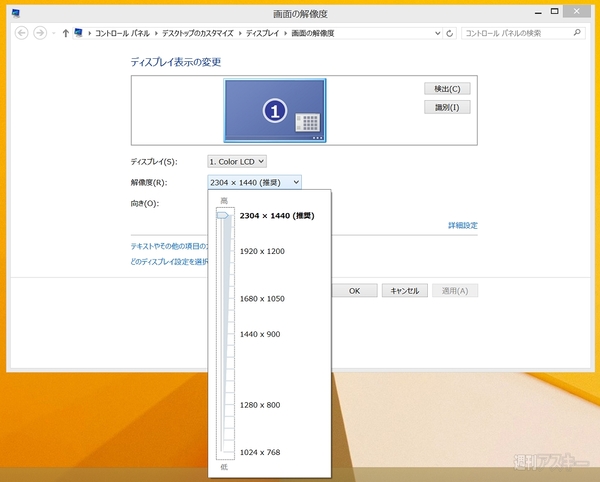Click inside the control panel search field
The height and width of the screenshot is (482, 600).
pyautogui.click(x=515, y=33)
